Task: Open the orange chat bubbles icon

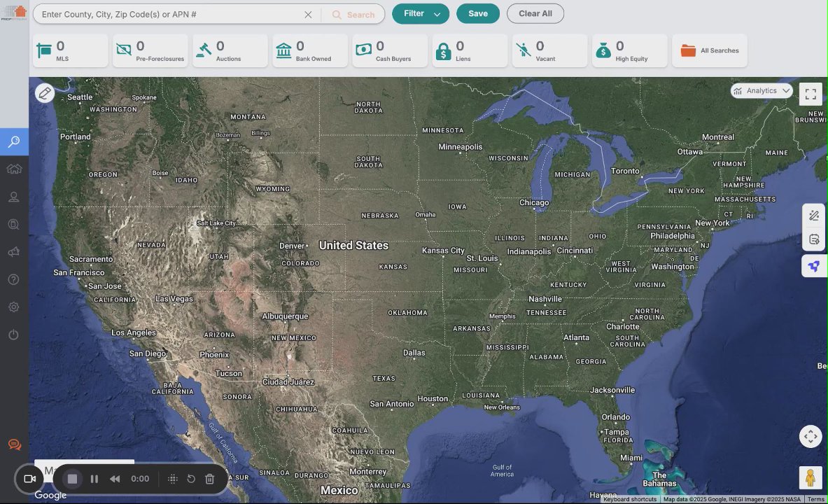Action: tap(14, 444)
